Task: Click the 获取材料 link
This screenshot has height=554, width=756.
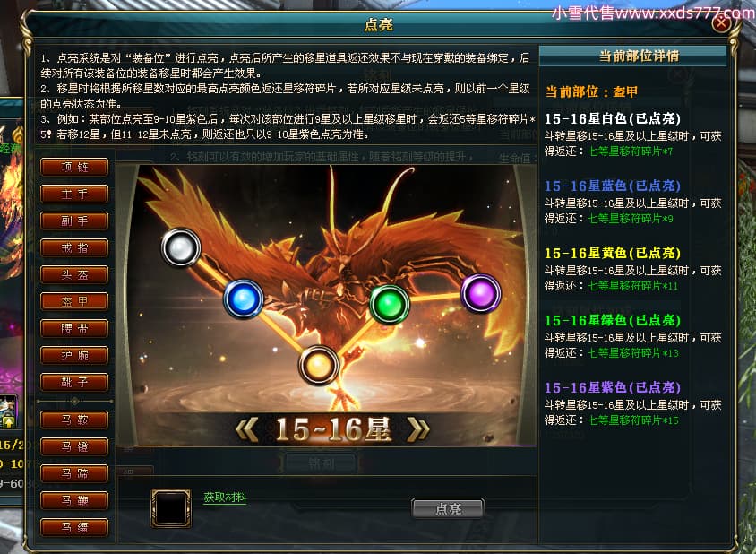Action: coord(225,497)
